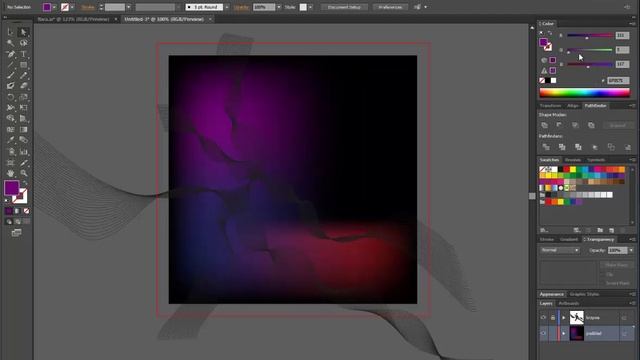Pick the Hand tool
Image resolution: width=640 pixels, height=360 pixels.
coord(11,173)
